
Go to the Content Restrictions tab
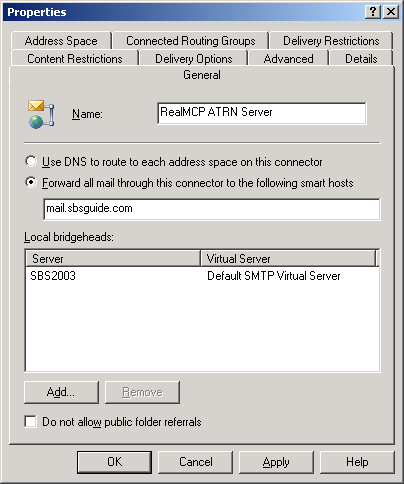pyautogui.click(x=75, y=59)
